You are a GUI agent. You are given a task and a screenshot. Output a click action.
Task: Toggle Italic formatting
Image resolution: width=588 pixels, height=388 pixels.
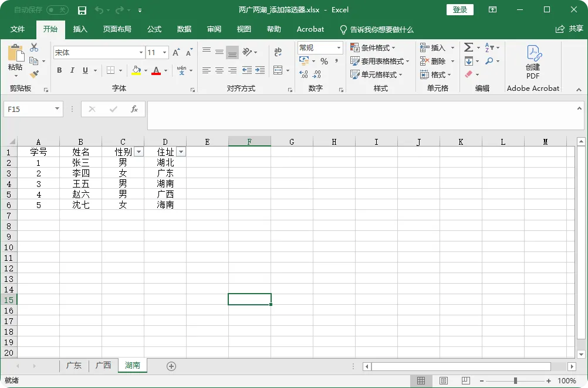pos(72,70)
